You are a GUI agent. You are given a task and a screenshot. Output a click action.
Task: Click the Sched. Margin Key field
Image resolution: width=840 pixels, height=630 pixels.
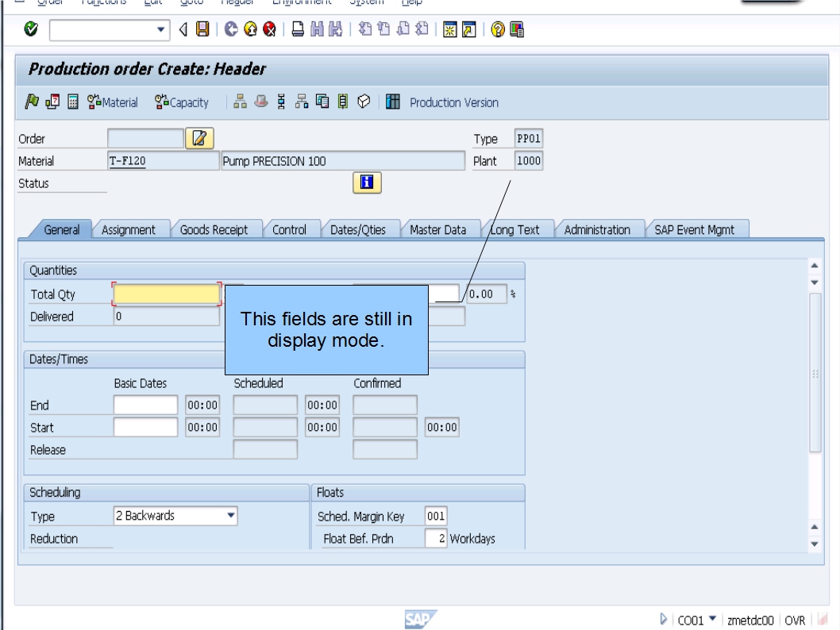[x=436, y=516]
